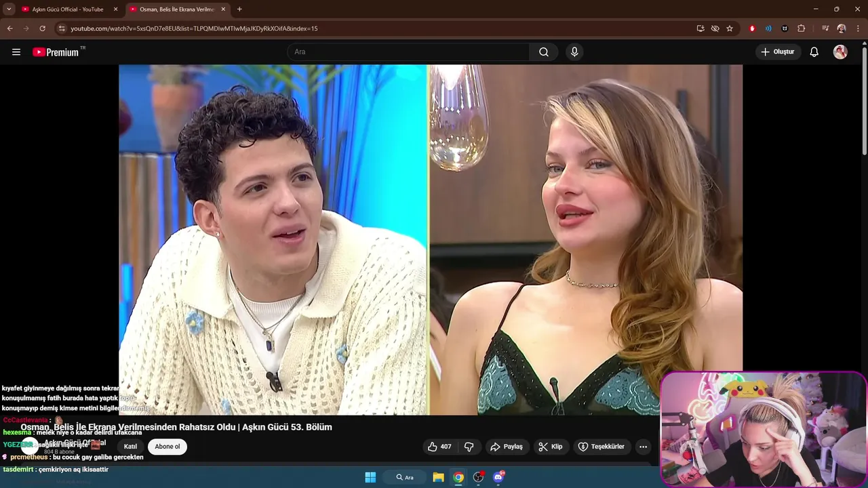
Task: Click the crossed-out eye tracking icon
Action: (x=715, y=28)
